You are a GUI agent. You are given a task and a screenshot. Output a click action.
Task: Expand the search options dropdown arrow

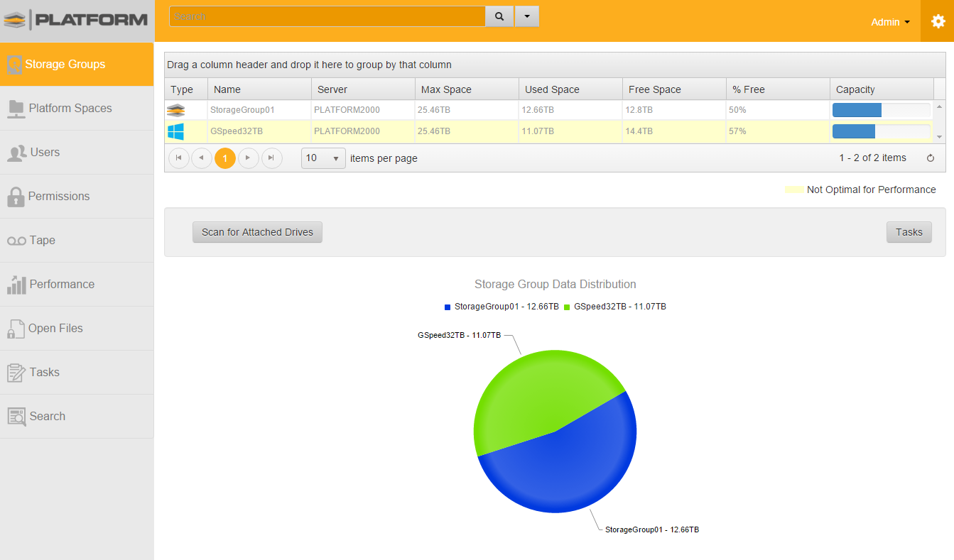[x=526, y=16]
